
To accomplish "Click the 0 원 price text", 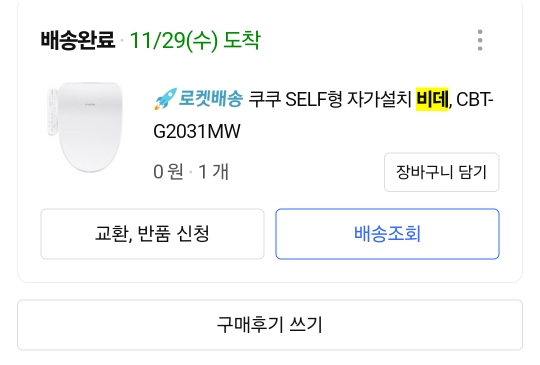I will [168, 171].
